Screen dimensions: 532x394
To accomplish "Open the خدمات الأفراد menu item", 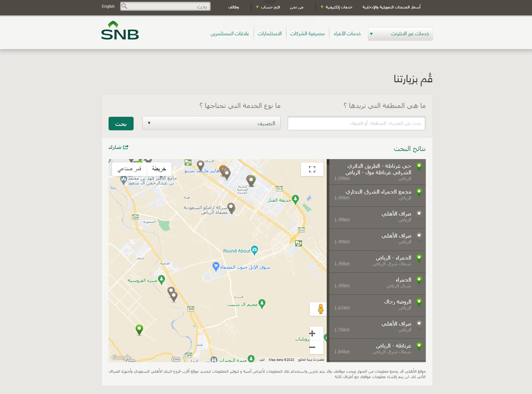I will (347, 34).
